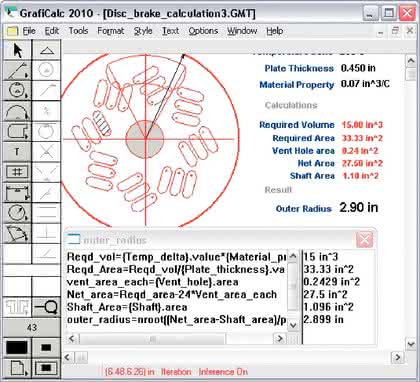The image size is (420, 382).
Task: Pick the arc drawing tool
Action: [17, 111]
